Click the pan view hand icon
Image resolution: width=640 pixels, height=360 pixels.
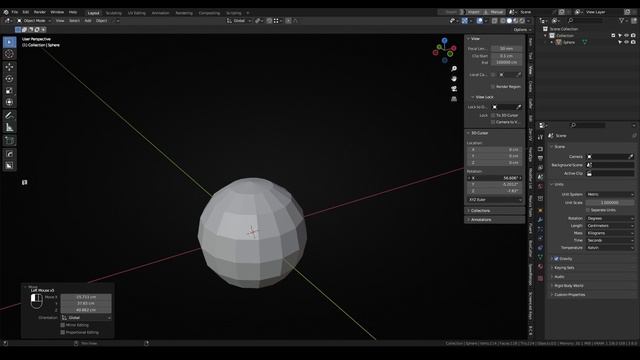point(454,78)
